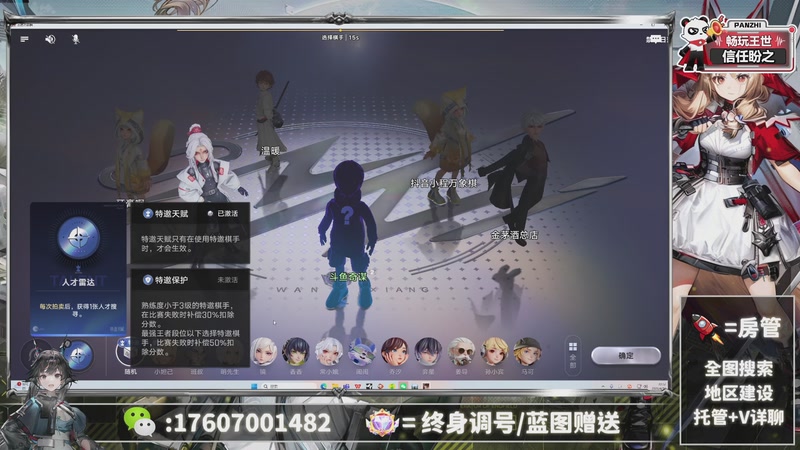Click the round talent icon at bottom left

(77, 354)
